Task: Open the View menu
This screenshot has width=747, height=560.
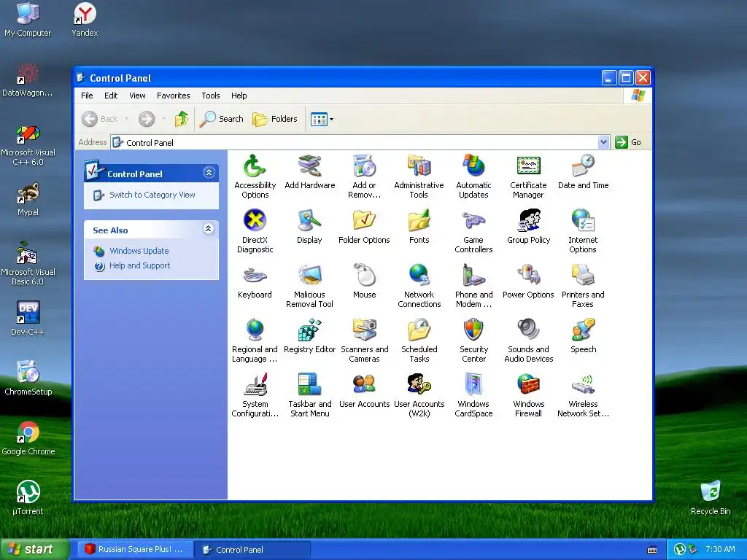Action: coord(137,96)
